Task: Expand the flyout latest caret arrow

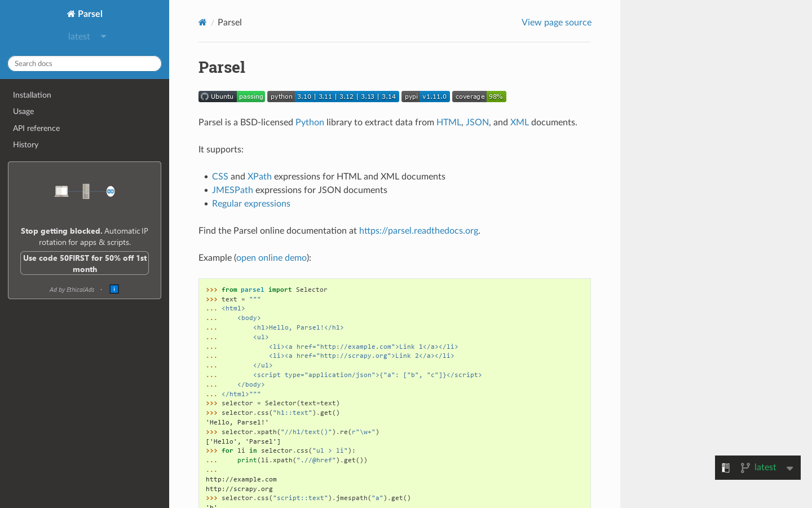Action: coord(789,468)
